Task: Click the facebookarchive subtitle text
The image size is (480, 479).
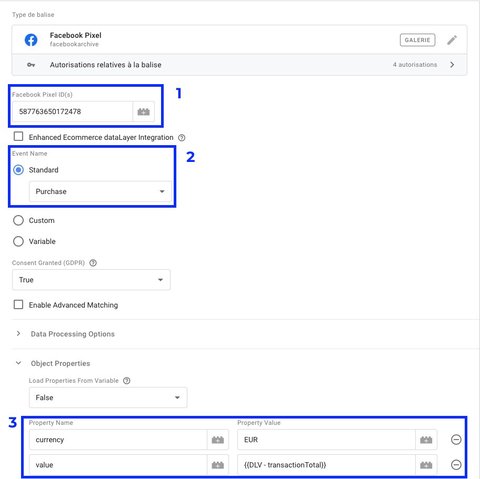Action: [x=74, y=44]
